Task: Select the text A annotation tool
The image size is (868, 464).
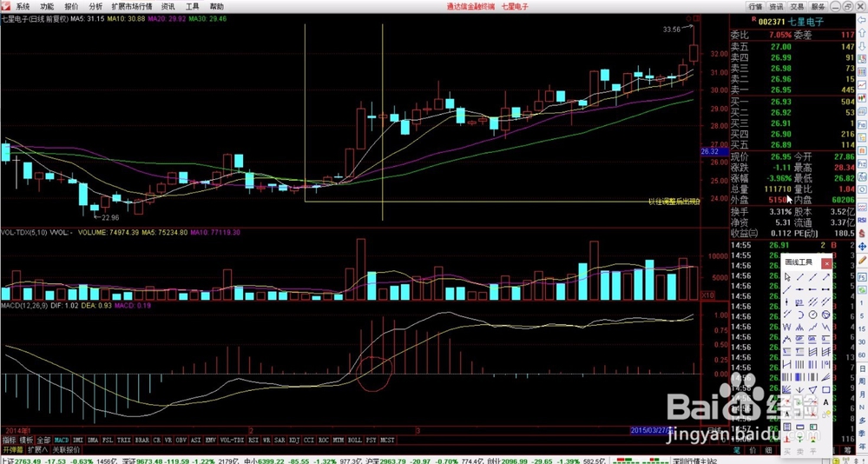Action: (x=826, y=402)
